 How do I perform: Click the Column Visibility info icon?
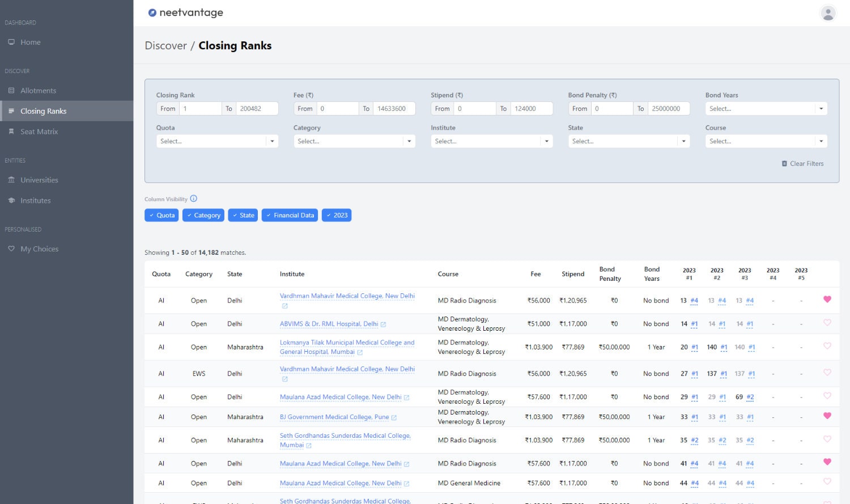click(x=194, y=199)
